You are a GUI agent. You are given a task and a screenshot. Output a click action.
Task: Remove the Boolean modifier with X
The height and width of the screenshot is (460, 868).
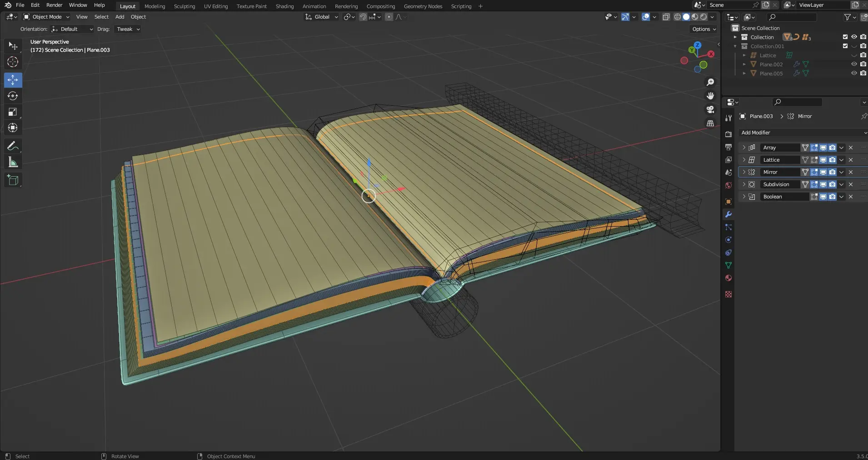coord(851,197)
